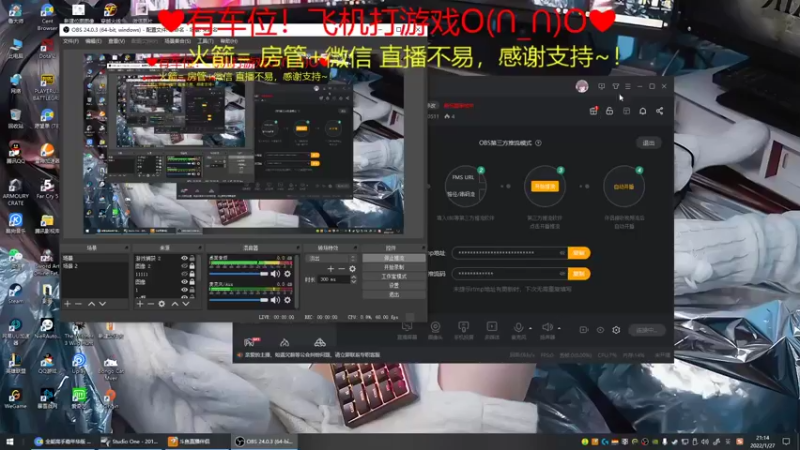Select 直播屏幕 screen capture icon
800x450 pixels.
407,330
